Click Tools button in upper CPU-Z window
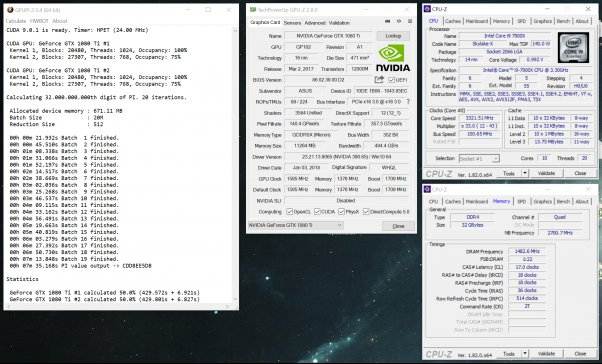The height and width of the screenshot is (364, 602). click(x=509, y=173)
